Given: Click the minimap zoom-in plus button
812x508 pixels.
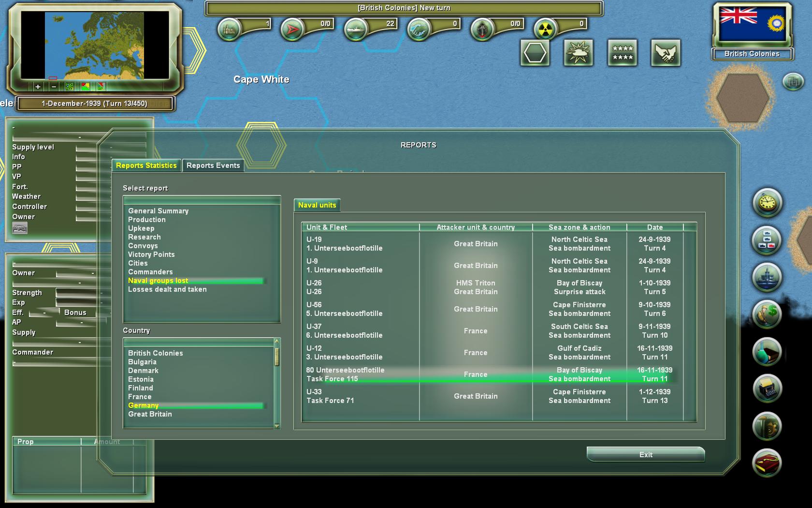Looking at the screenshot, I should pyautogui.click(x=38, y=87).
